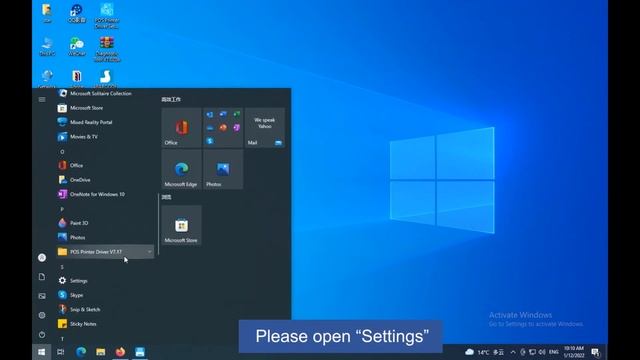Image resolution: width=640 pixels, height=360 pixels.
Task: Click the Start menu app list scrollbar
Action: pyautogui.click(x=158, y=224)
